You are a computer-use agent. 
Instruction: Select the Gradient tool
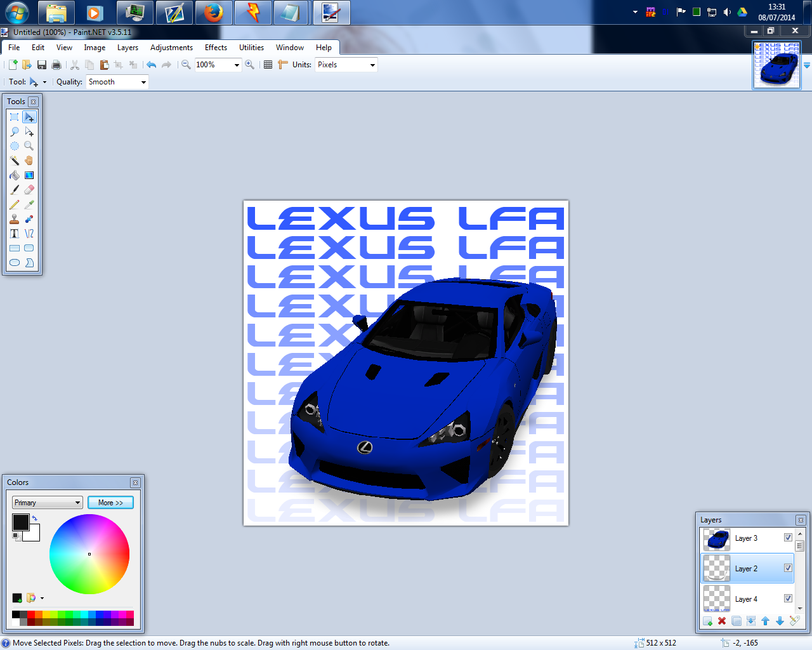click(29, 175)
